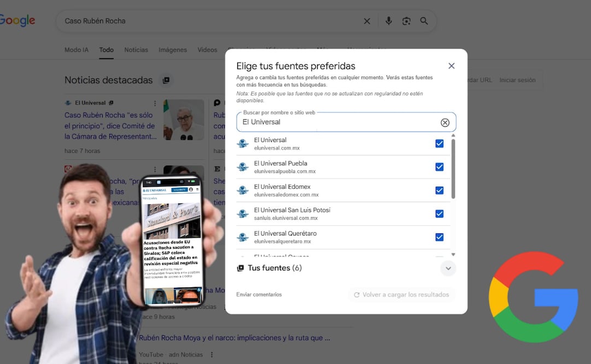The height and width of the screenshot is (364, 591).
Task: Select the Todo results tab
Action: [106, 50]
